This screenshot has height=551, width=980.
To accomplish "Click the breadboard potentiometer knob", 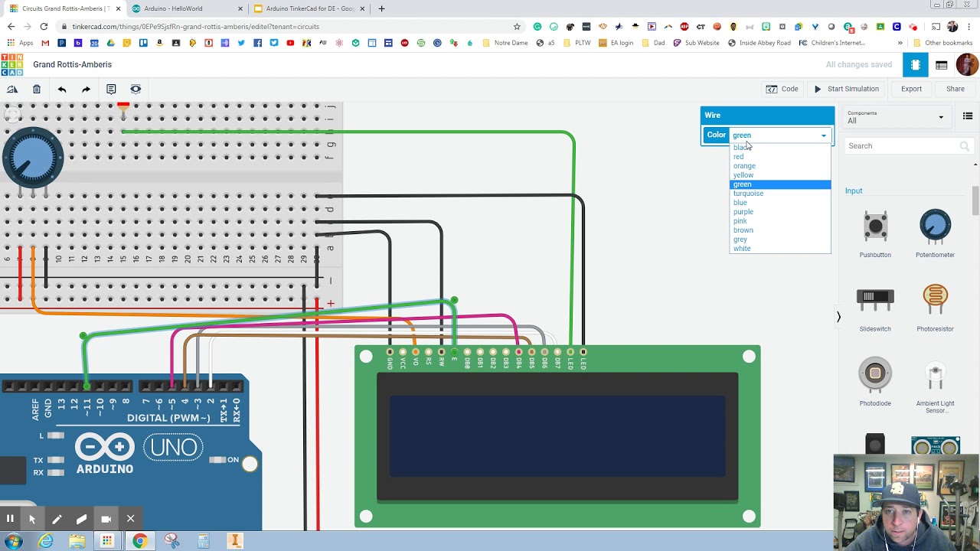I will coord(32,158).
